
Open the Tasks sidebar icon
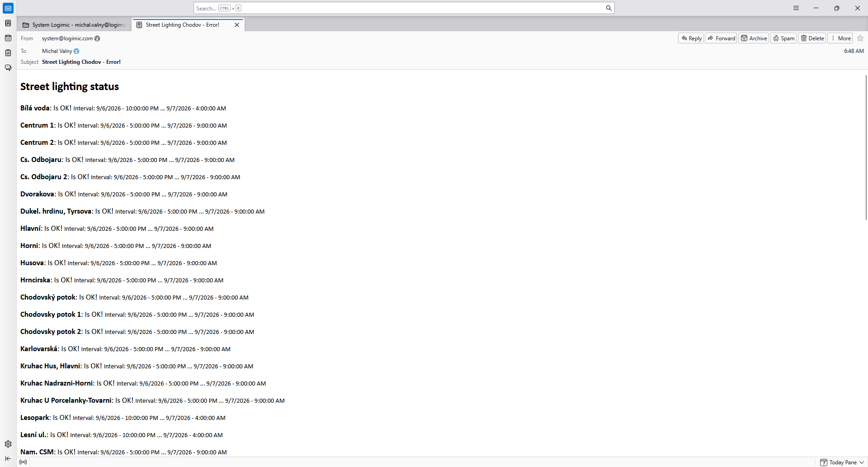tap(8, 53)
